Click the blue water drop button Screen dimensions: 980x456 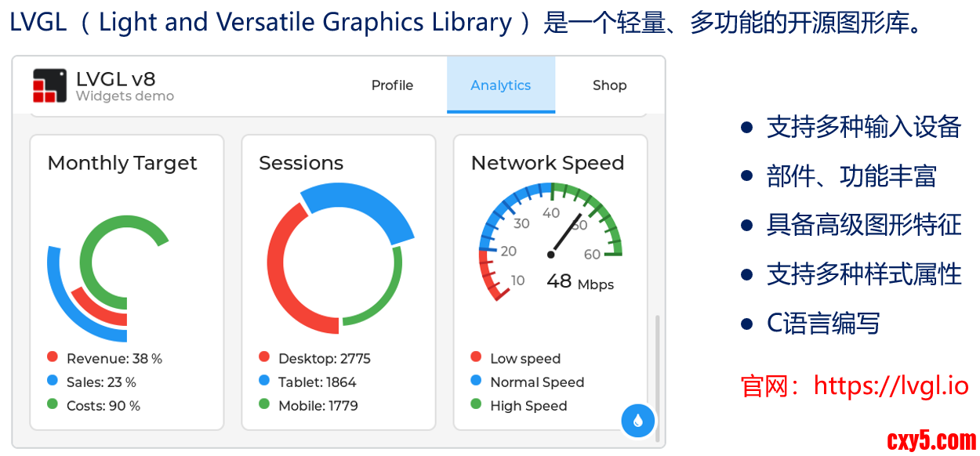(637, 421)
